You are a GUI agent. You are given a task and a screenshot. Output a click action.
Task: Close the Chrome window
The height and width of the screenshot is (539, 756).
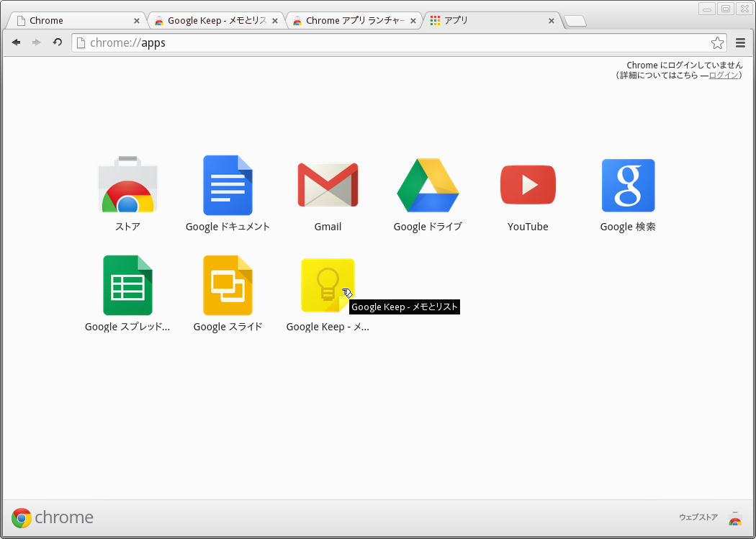tap(744, 9)
